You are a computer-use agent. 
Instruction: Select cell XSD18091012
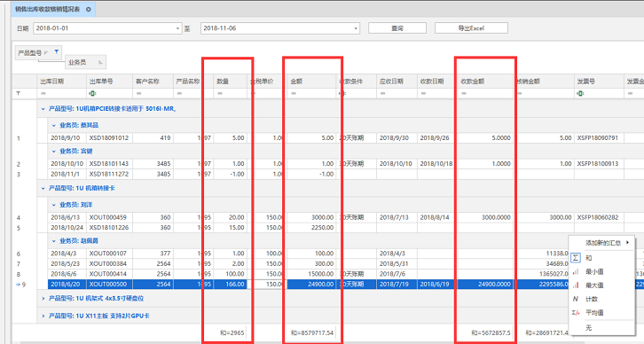pos(109,138)
